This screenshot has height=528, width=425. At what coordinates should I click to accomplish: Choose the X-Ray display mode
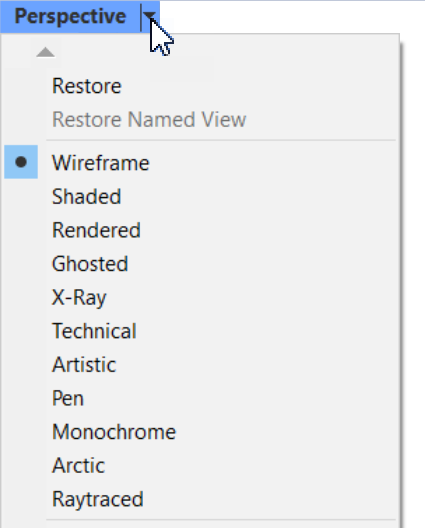click(x=79, y=297)
